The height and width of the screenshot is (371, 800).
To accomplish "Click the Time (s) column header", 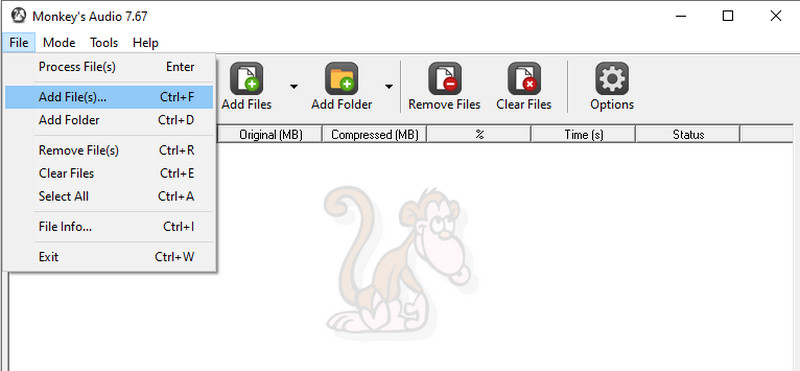I will 583,135.
